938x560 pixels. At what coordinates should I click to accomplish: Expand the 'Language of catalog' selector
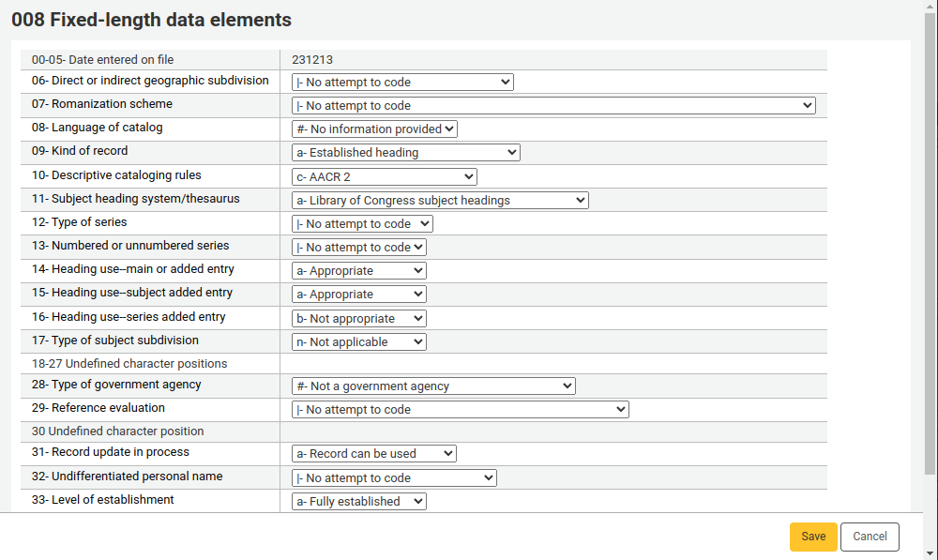(x=374, y=129)
